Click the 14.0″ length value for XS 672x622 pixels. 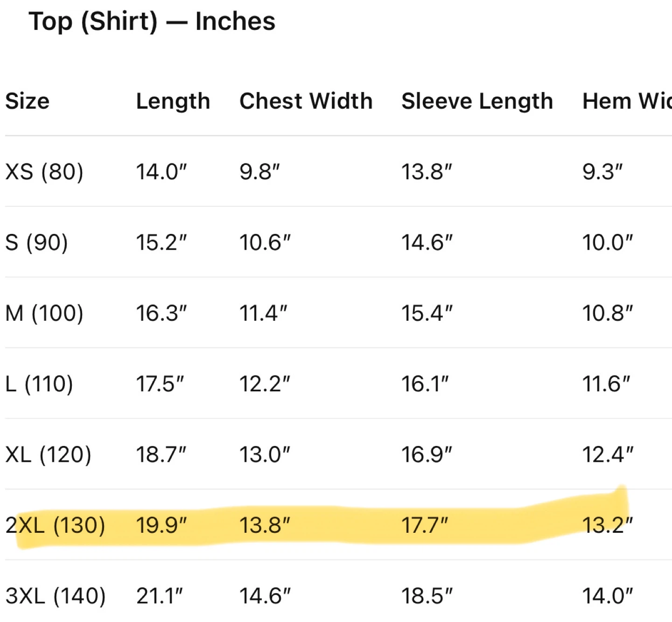pyautogui.click(x=161, y=172)
